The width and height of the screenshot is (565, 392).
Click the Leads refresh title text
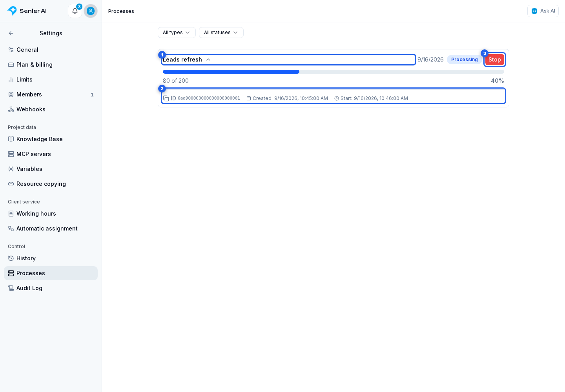pos(182,60)
